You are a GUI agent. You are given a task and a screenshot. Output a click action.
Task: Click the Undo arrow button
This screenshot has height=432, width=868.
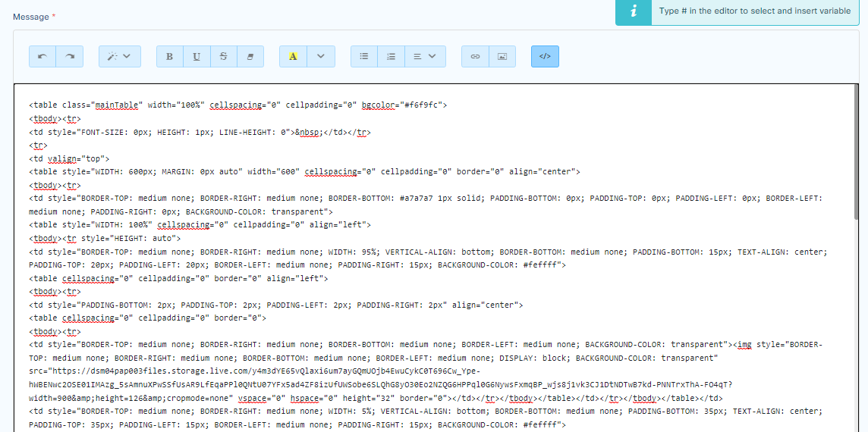[42, 56]
